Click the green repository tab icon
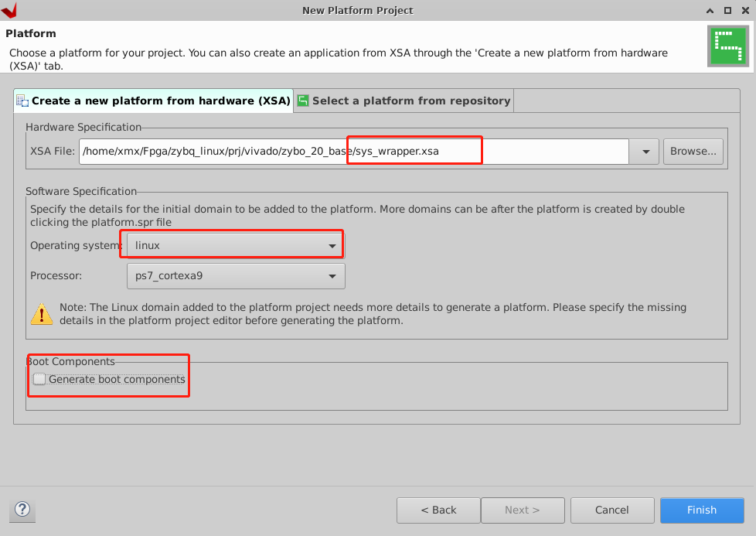This screenshot has height=536, width=756. point(303,101)
